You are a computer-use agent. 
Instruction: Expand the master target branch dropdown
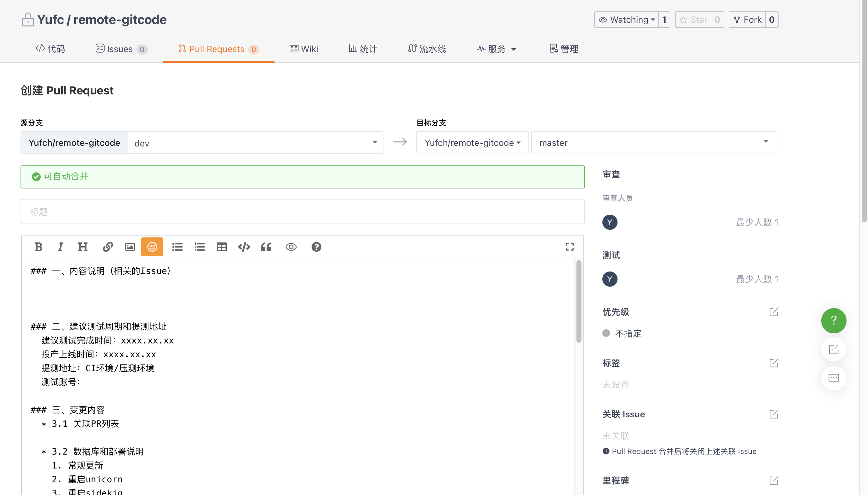[654, 142]
